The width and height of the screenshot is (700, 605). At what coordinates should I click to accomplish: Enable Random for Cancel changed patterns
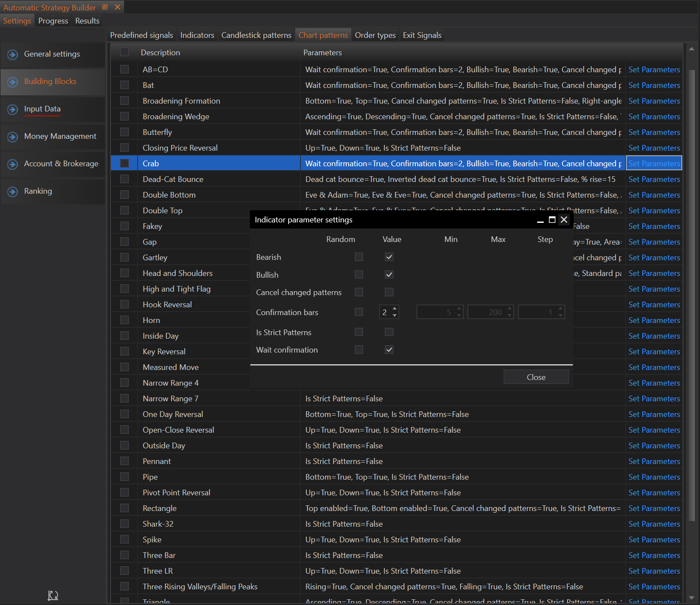pyautogui.click(x=359, y=292)
